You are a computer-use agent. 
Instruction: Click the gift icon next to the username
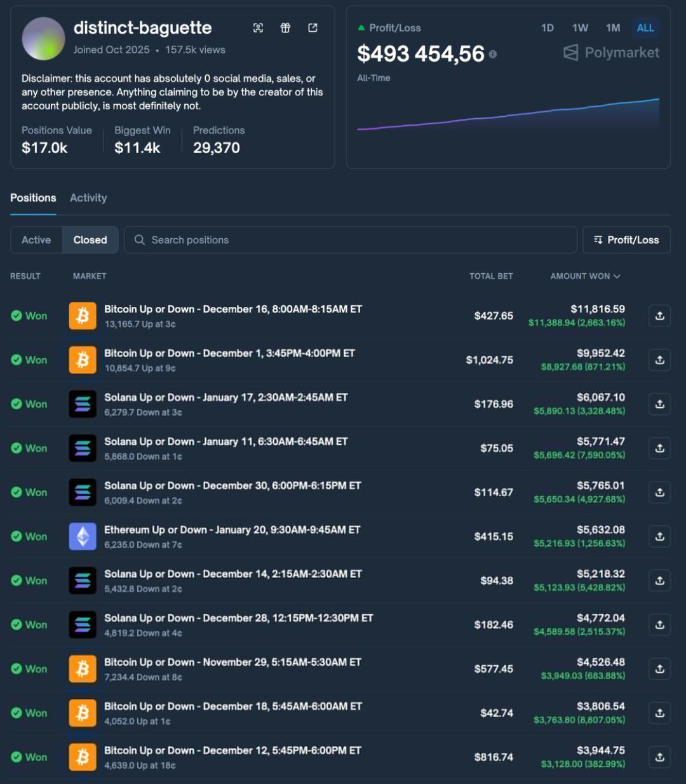pos(285,27)
